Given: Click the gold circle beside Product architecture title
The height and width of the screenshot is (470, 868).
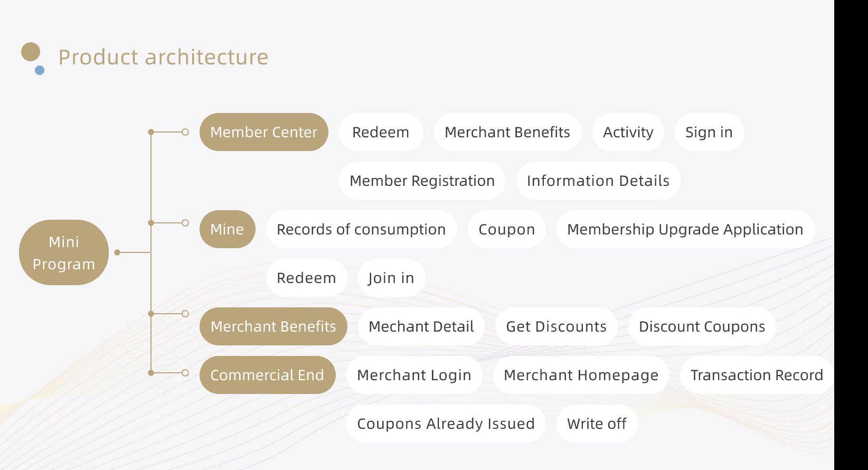Looking at the screenshot, I should coord(31,52).
